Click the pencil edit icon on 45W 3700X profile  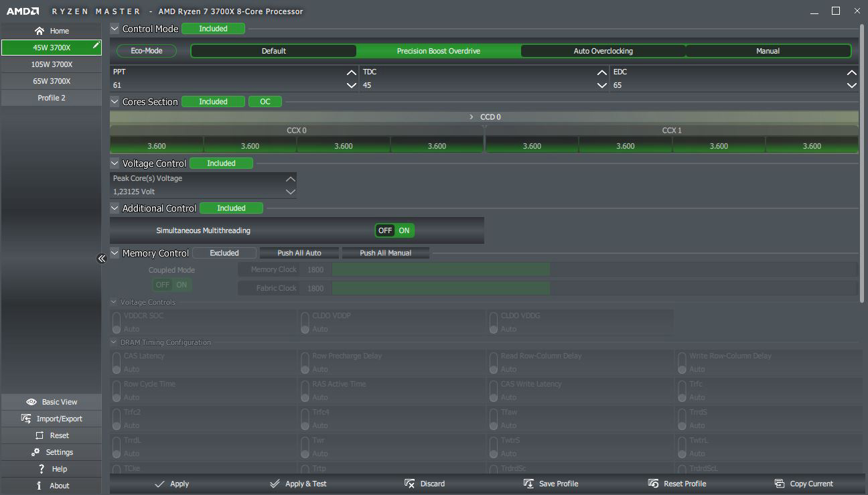click(96, 46)
